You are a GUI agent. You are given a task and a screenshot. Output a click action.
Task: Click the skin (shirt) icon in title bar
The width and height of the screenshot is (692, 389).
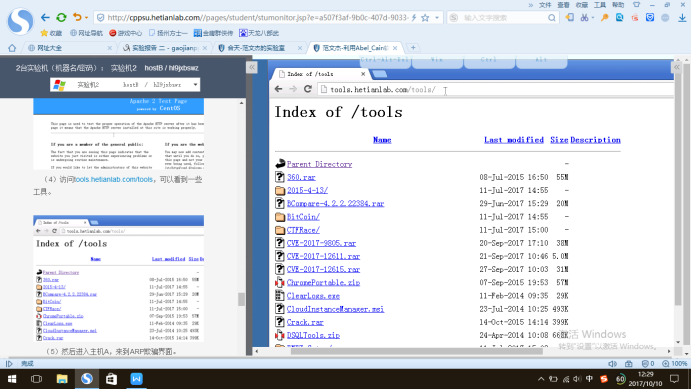click(636, 5)
